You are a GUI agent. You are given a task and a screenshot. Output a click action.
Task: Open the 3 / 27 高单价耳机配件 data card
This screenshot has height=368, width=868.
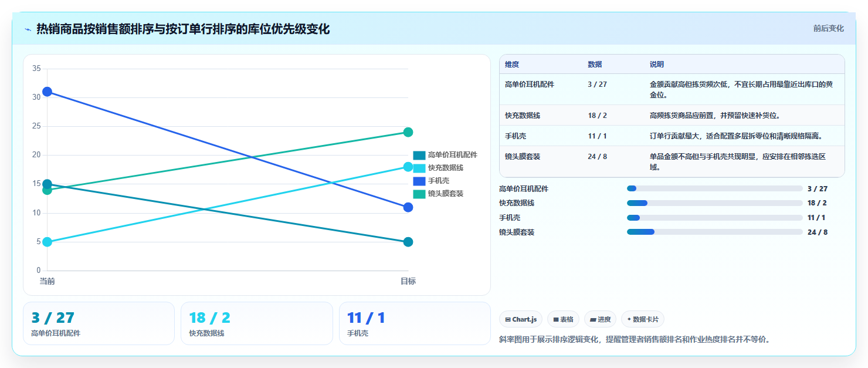pyautogui.click(x=99, y=323)
